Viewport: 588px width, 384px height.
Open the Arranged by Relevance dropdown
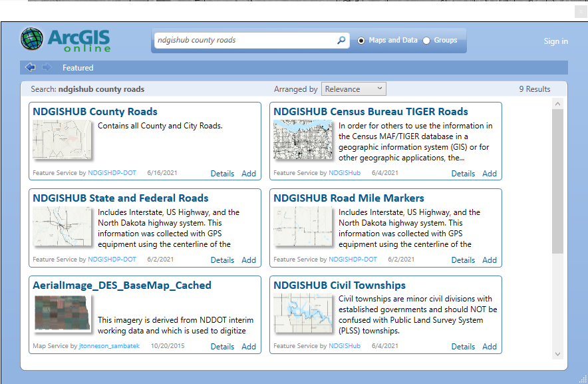tap(354, 89)
